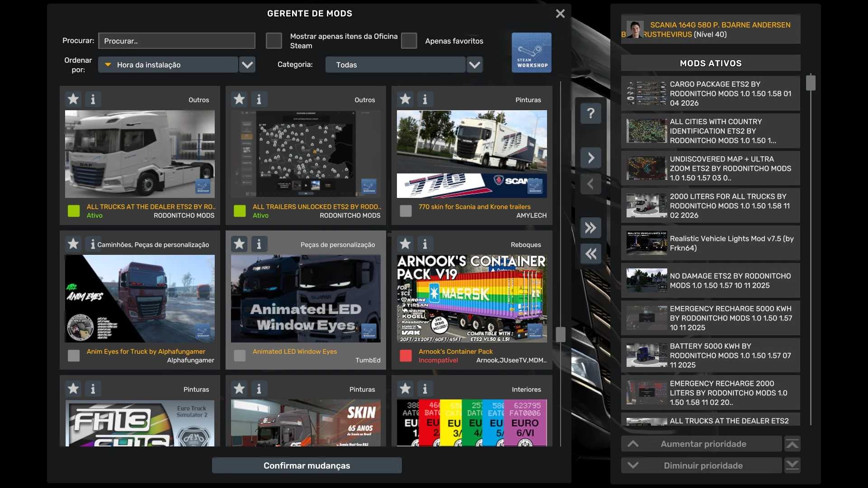Click the question mark help icon
The width and height of the screenshot is (868, 488).
click(590, 113)
